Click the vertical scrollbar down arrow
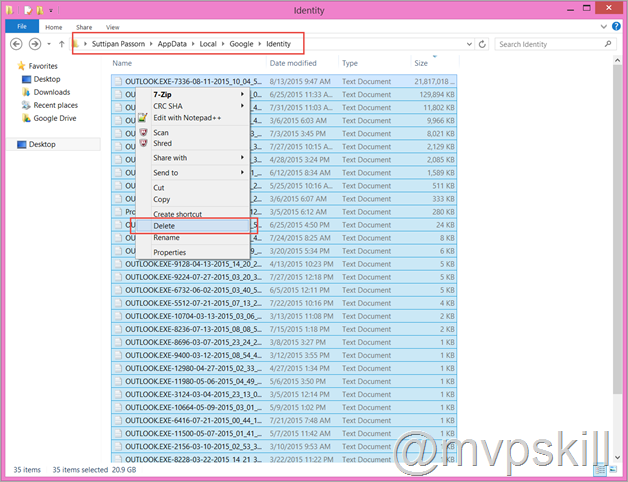The height and width of the screenshot is (482, 628). click(x=617, y=458)
